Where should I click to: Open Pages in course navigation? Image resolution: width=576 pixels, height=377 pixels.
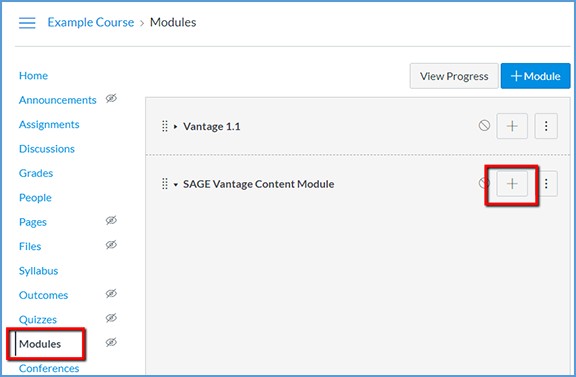point(33,222)
